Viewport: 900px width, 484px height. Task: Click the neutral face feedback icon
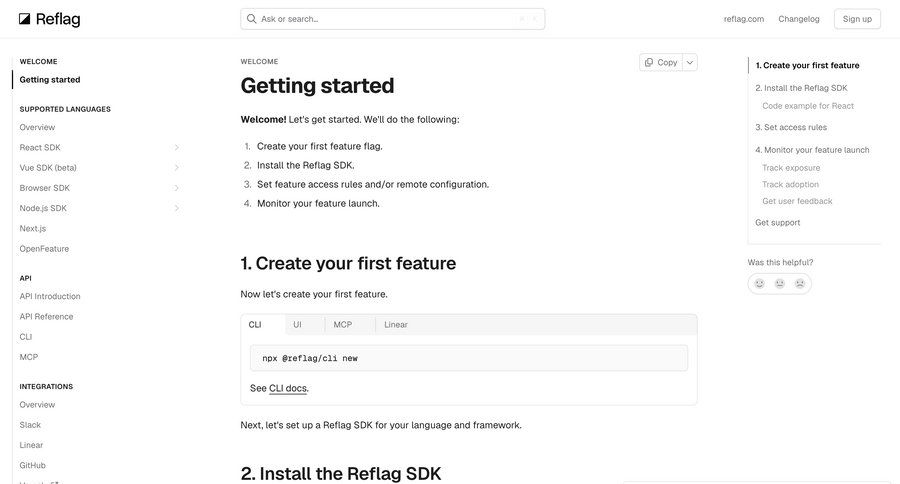(780, 284)
